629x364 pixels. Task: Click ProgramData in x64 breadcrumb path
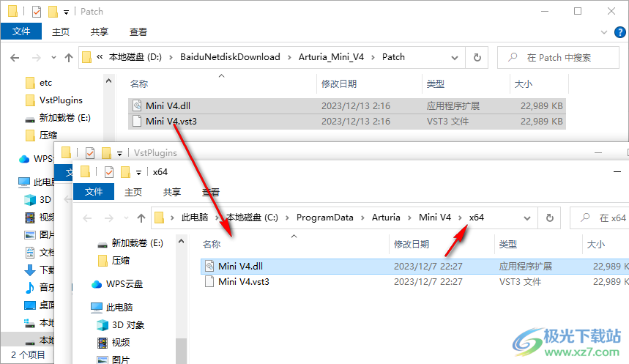pyautogui.click(x=324, y=218)
